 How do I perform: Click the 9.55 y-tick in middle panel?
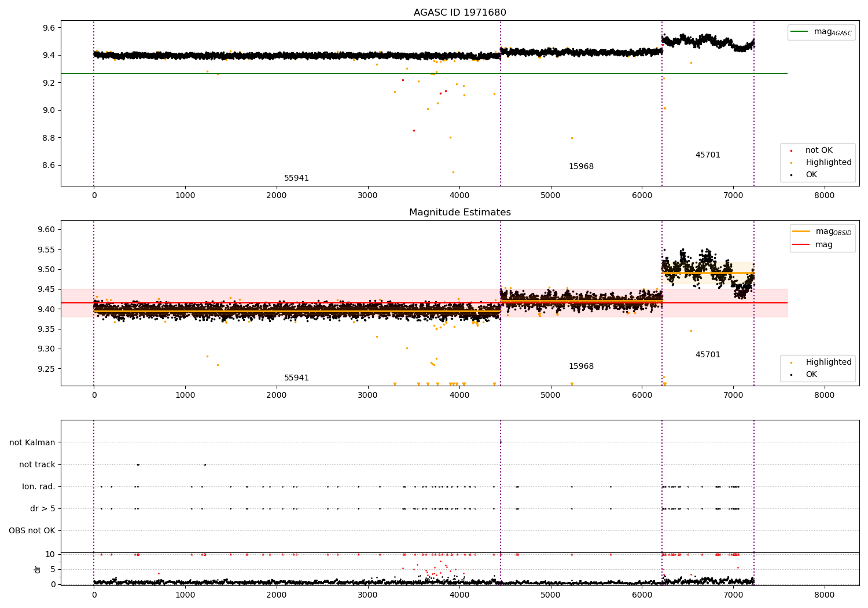click(46, 250)
